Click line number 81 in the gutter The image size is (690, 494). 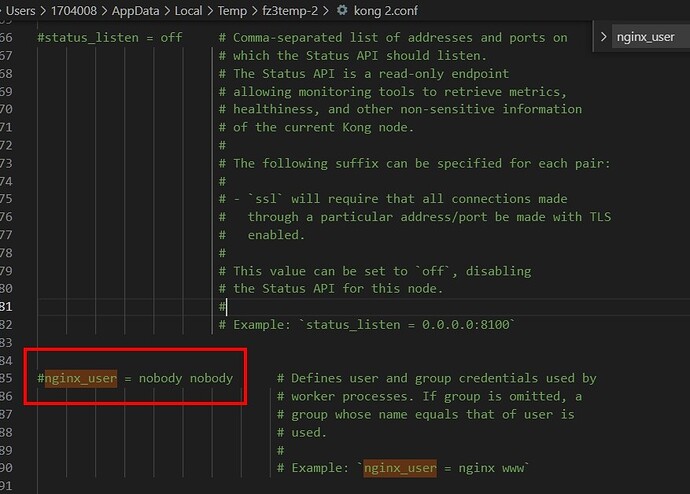[6, 307]
